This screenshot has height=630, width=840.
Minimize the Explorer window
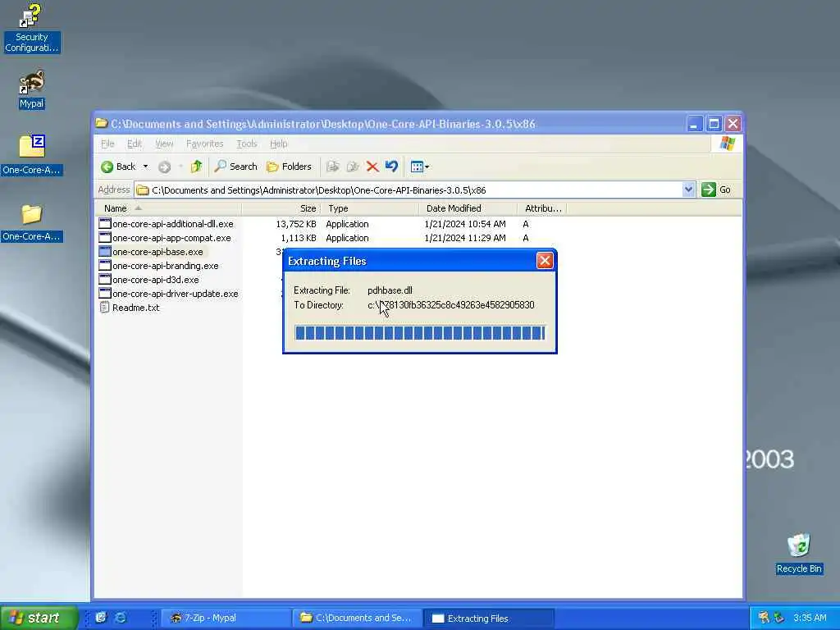pyautogui.click(x=694, y=124)
